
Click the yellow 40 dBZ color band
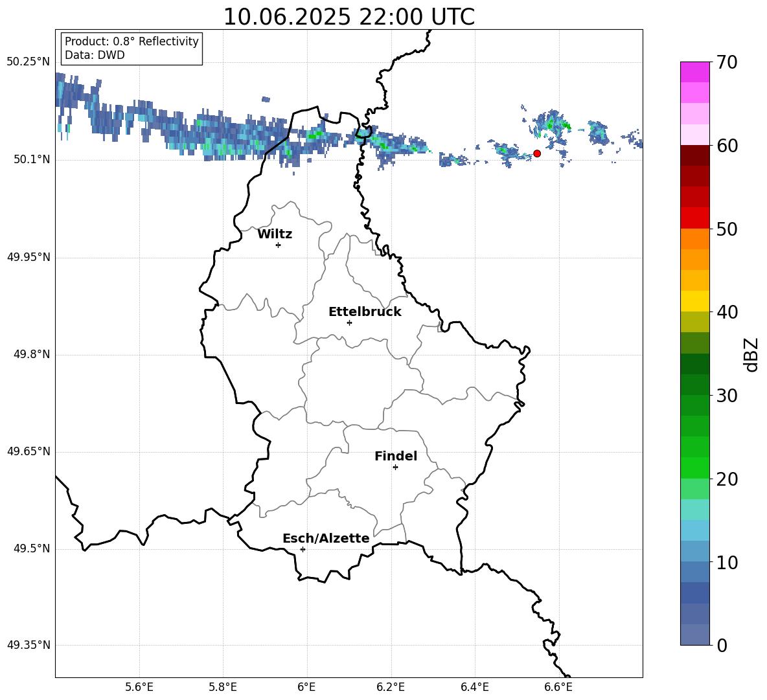[695, 301]
